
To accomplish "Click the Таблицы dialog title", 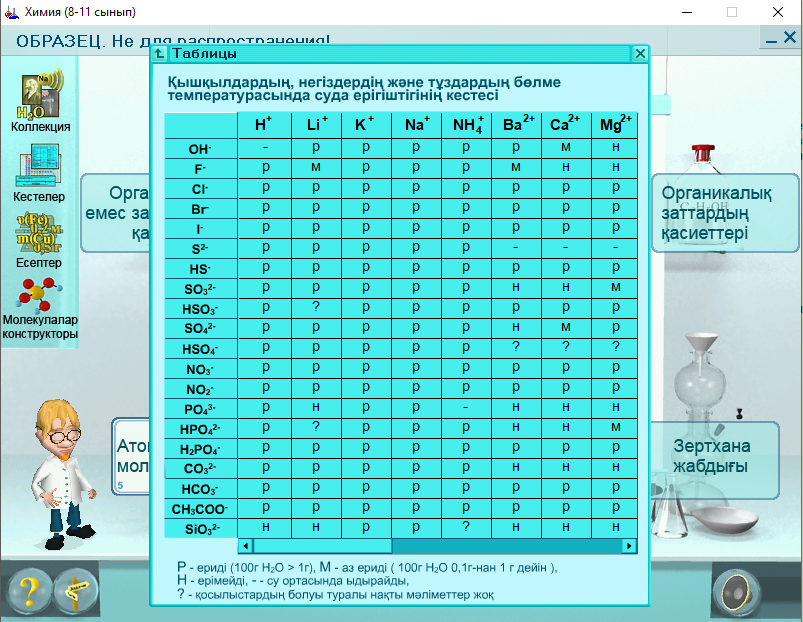I will point(204,53).
